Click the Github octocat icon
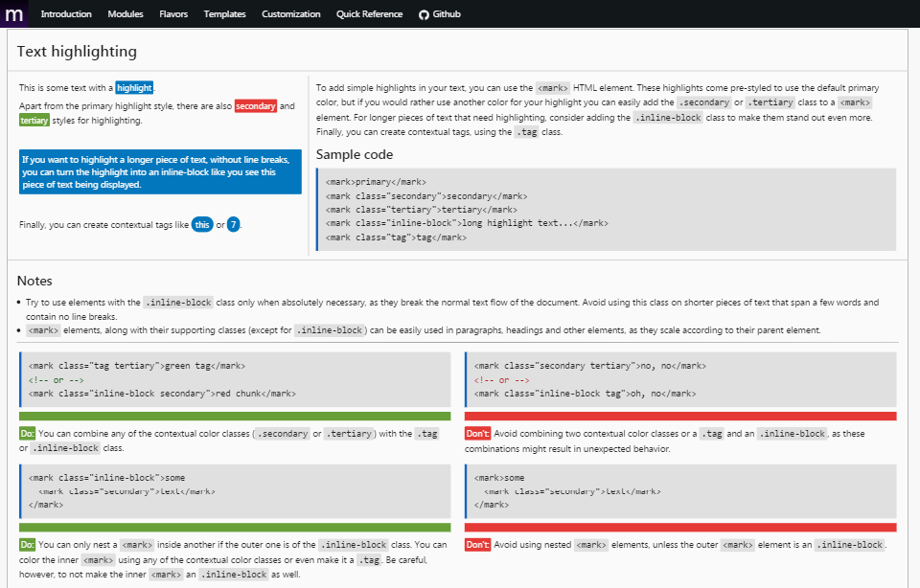Image resolution: width=920 pixels, height=588 pixels. pyautogui.click(x=424, y=14)
